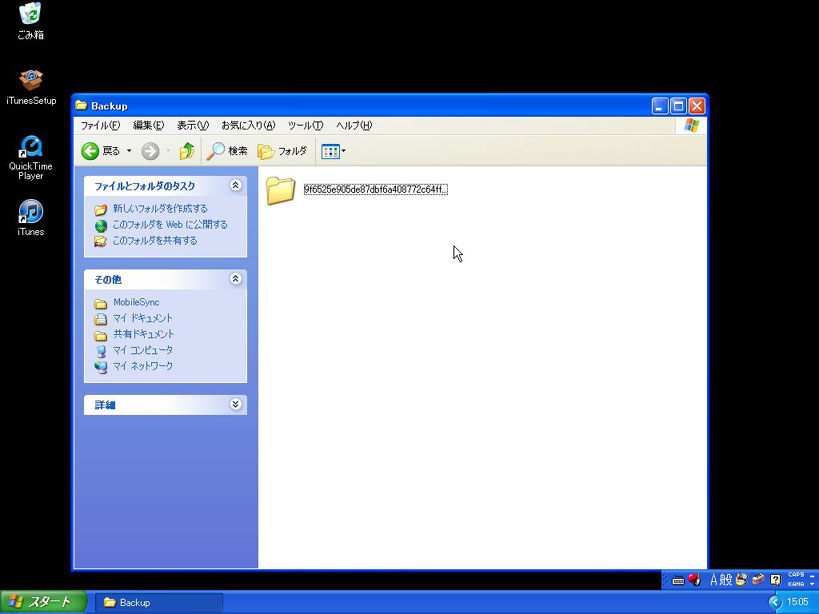The height and width of the screenshot is (614, 819).
Task: Toggle the IME input mode 'A' indicator
Action: tap(713, 580)
